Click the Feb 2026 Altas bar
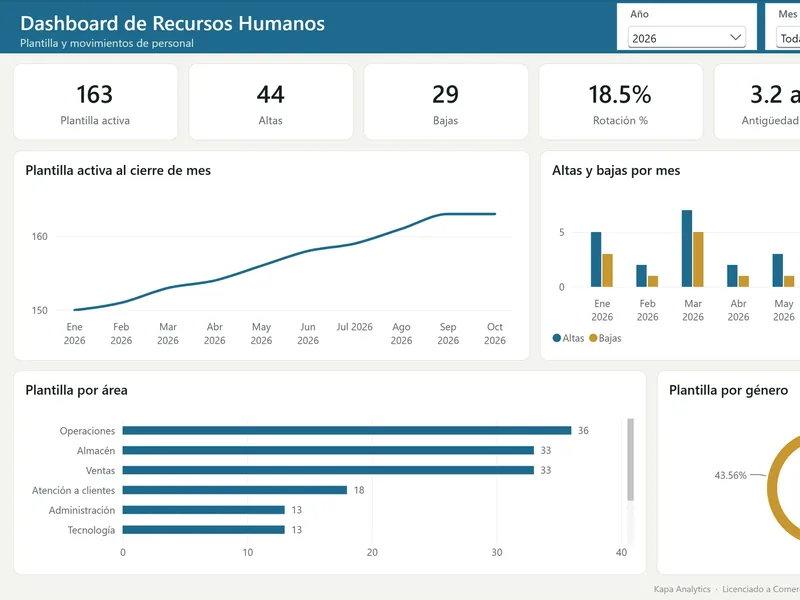Image resolution: width=800 pixels, height=600 pixels. coord(641,276)
